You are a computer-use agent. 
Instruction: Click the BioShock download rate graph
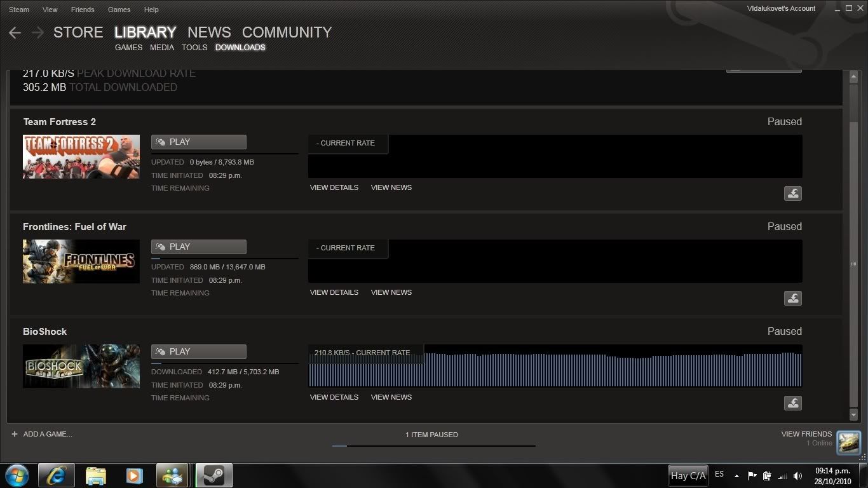tap(555, 366)
